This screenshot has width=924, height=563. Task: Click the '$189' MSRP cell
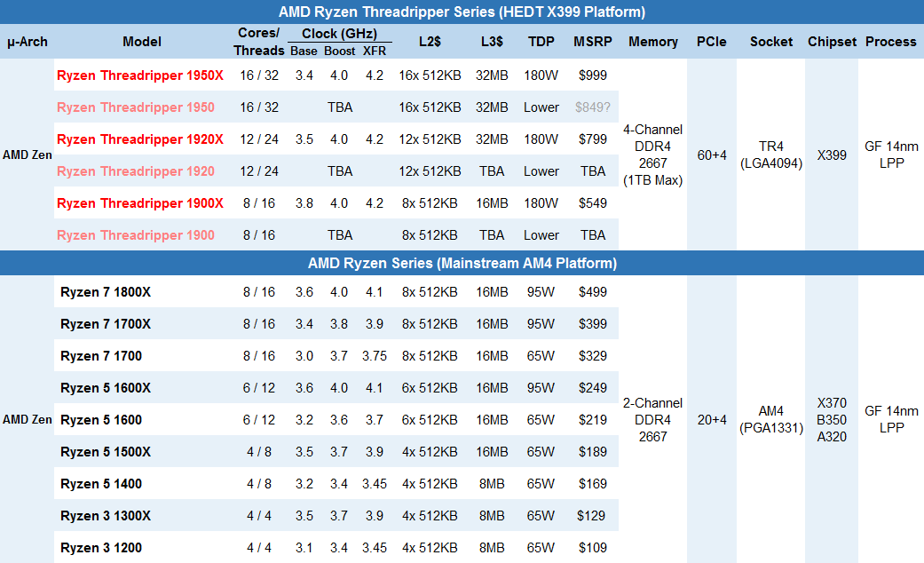pos(593,452)
